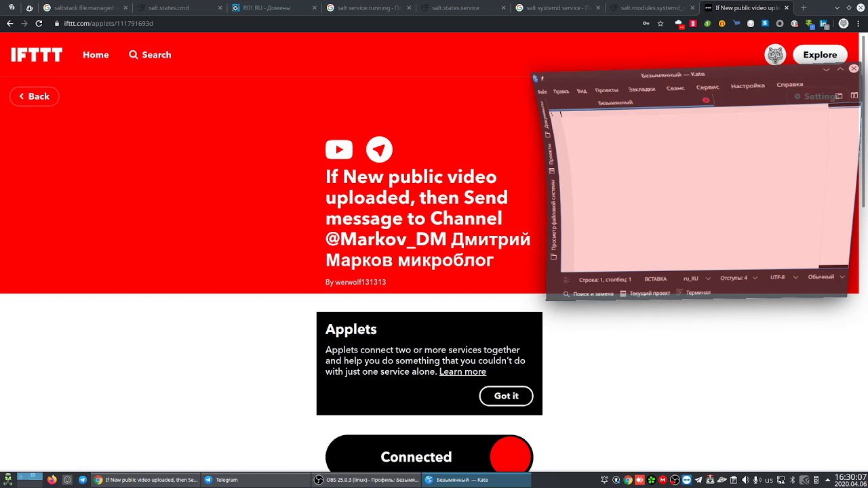Image resolution: width=868 pixels, height=488 pixels.
Task: Open the Explore page
Action: [x=820, y=55]
